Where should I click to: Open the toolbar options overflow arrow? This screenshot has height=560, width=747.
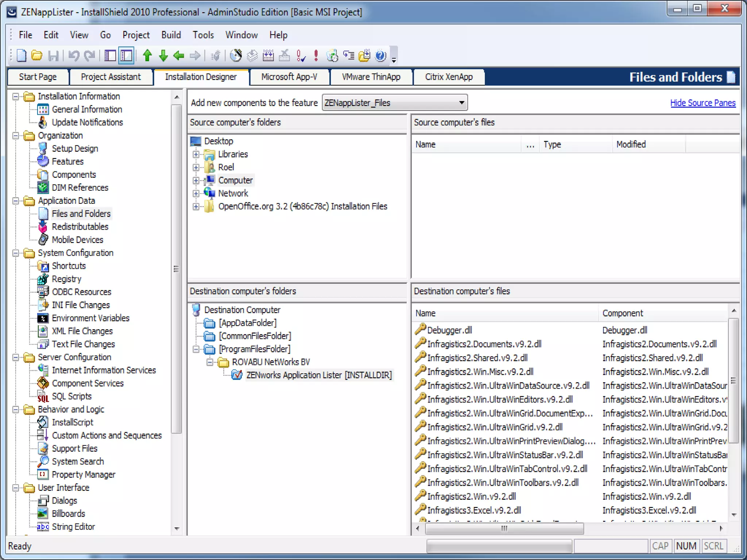pos(394,60)
